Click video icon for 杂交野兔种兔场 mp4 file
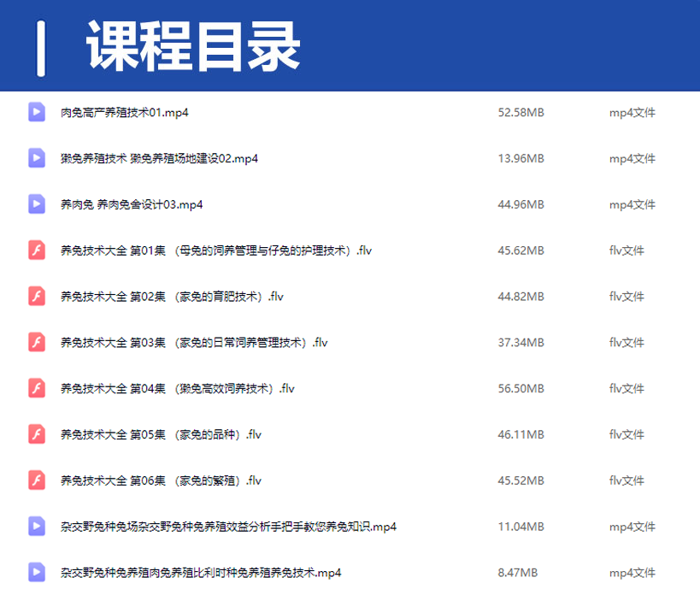Screen dimensions: 700x595 coord(37,526)
